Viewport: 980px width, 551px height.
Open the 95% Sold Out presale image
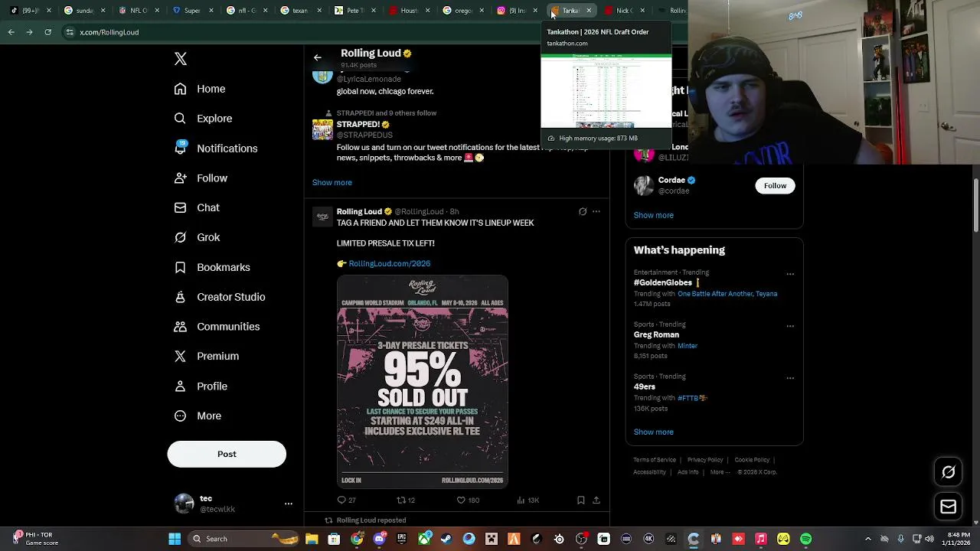click(423, 381)
